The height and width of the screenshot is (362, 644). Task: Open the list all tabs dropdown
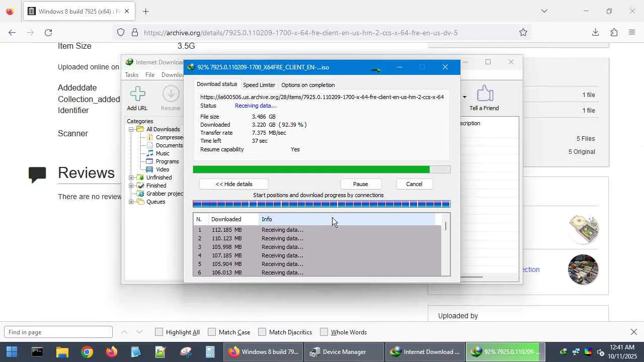click(544, 11)
